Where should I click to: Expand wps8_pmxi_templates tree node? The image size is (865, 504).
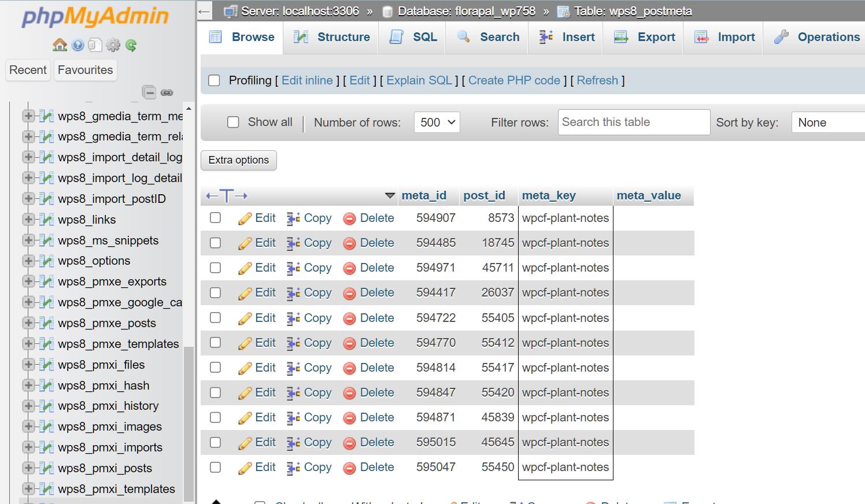click(x=28, y=489)
